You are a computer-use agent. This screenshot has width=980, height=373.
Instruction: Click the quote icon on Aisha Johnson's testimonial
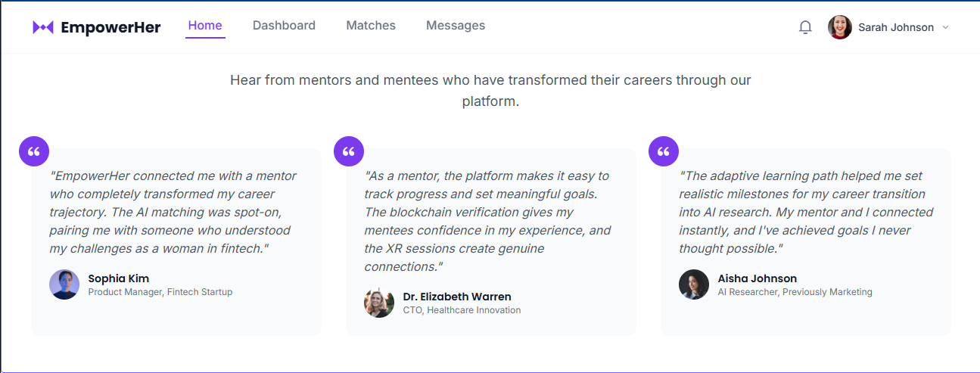tap(663, 151)
